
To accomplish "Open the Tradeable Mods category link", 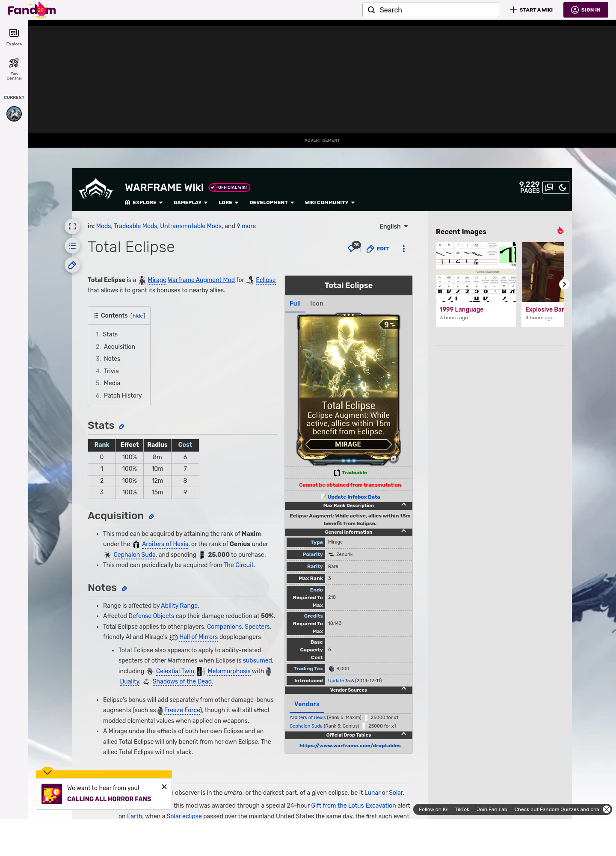I will [135, 226].
